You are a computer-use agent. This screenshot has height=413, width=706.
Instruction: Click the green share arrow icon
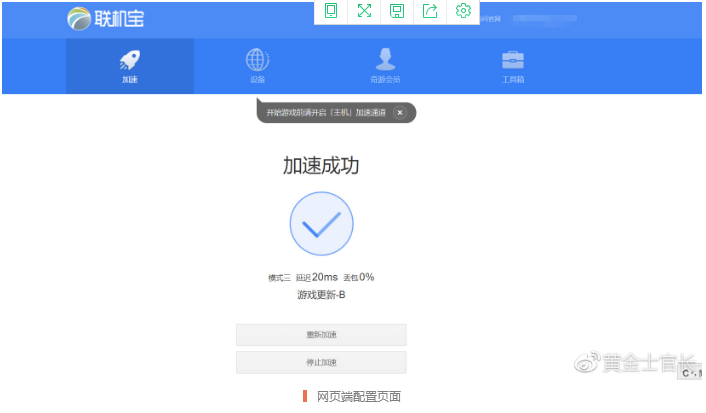coord(430,11)
